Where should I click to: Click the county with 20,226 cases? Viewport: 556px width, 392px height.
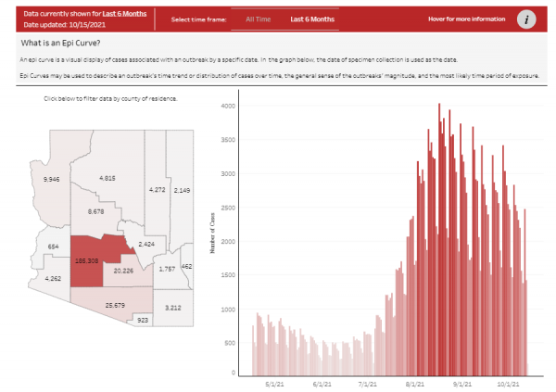coord(121,272)
